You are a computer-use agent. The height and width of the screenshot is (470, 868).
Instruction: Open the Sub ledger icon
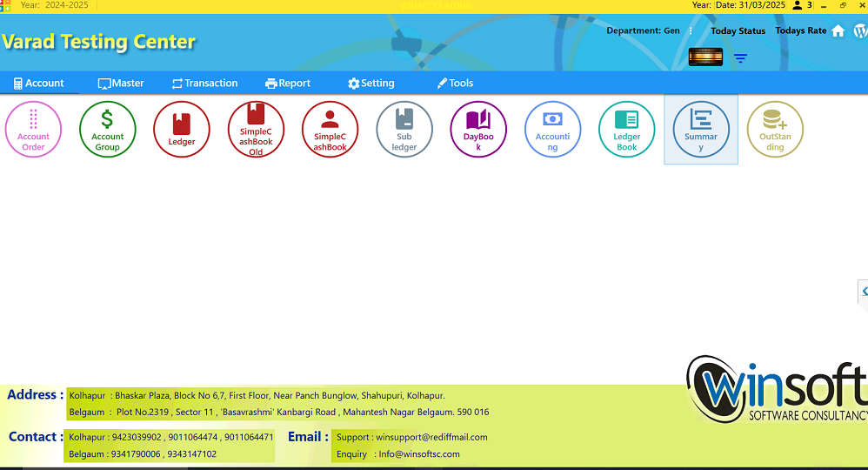404,129
